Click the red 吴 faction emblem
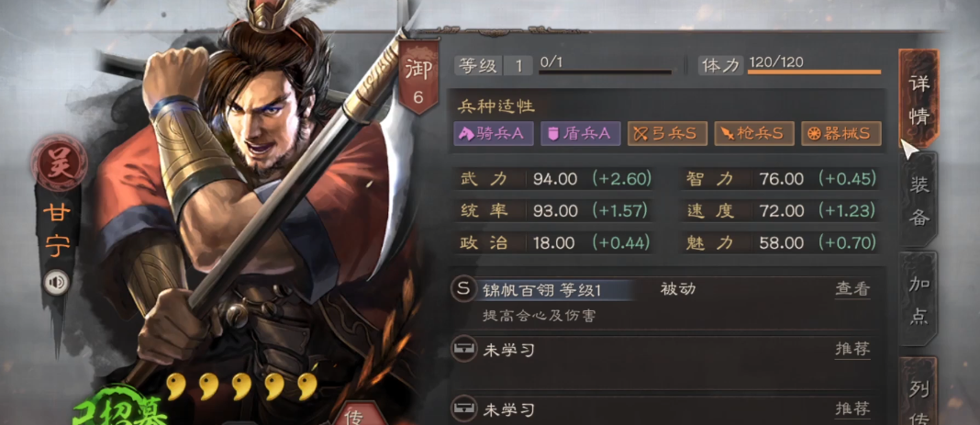Viewport: 980px width, 425px height. coord(56,162)
